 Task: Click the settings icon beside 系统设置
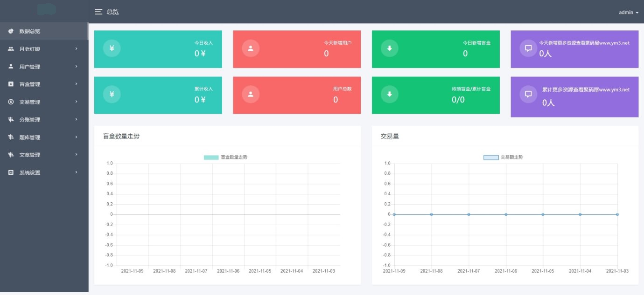pyautogui.click(x=11, y=172)
